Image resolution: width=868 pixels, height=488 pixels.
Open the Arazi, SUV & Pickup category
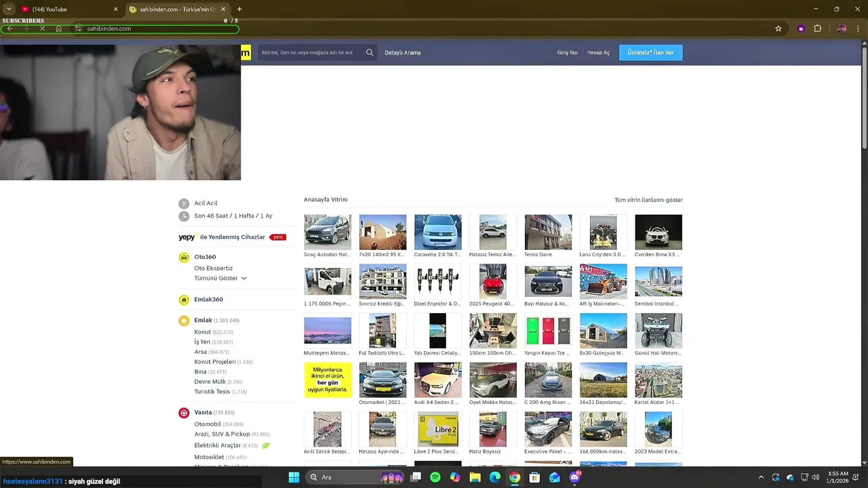pyautogui.click(x=222, y=434)
